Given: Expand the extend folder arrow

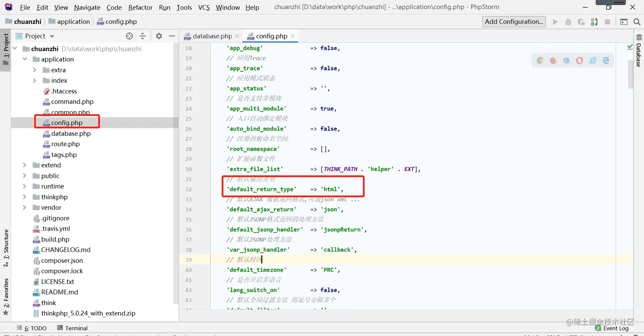Looking at the screenshot, I should 25,165.
